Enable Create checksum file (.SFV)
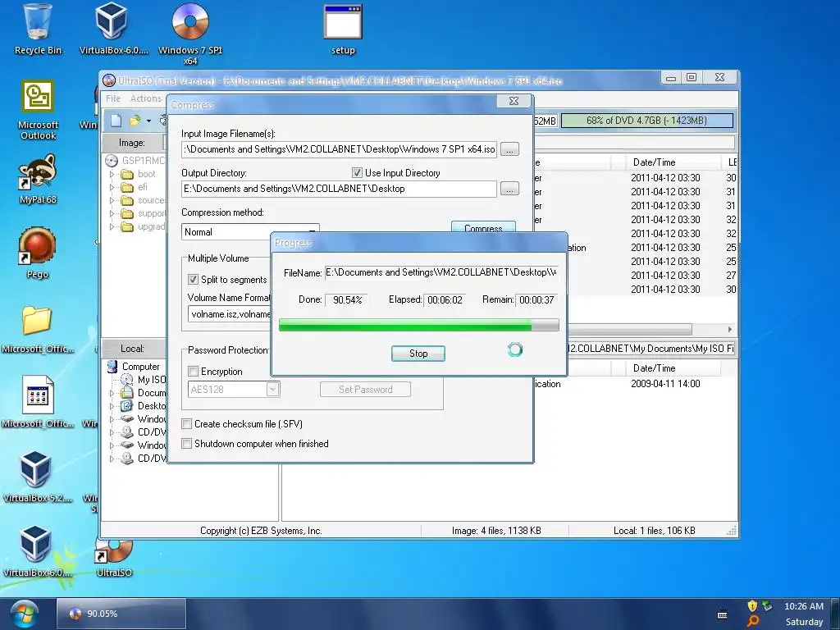The image size is (840, 630). click(186, 424)
